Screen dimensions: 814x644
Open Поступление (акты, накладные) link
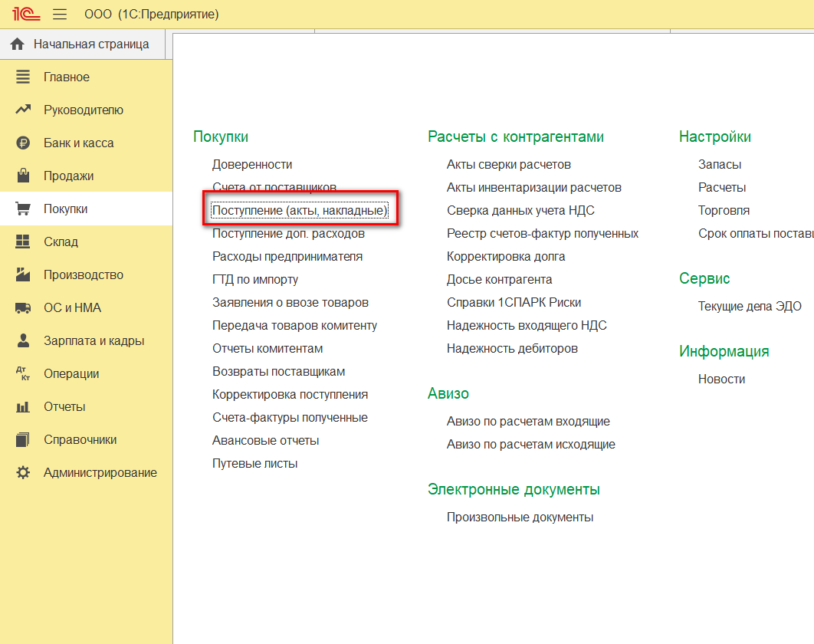tap(300, 211)
